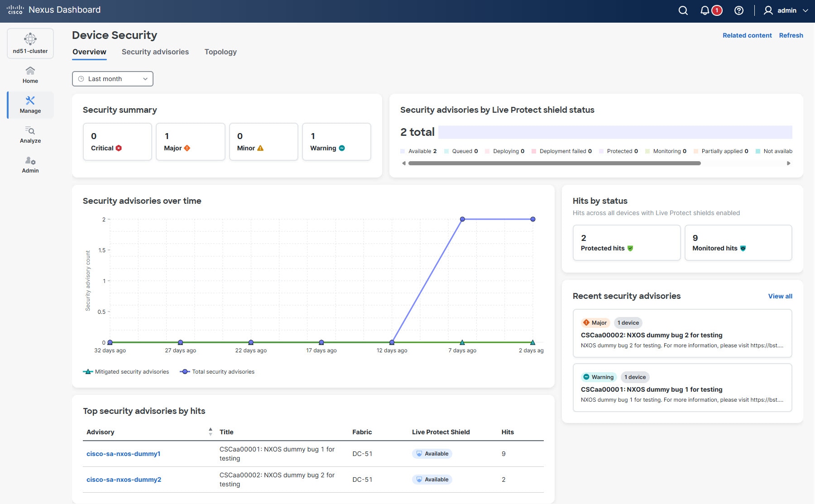Click the Refresh link
This screenshot has width=815, height=504.
click(791, 35)
